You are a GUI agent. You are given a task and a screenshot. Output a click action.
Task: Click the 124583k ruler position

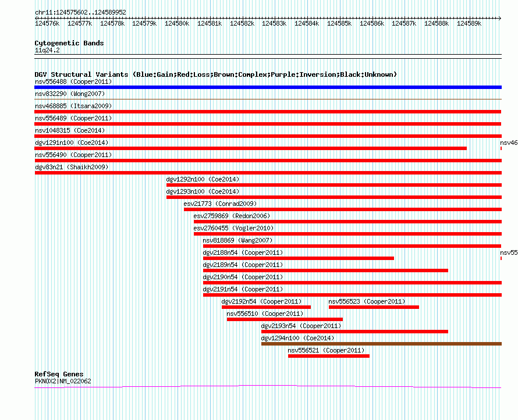click(274, 23)
